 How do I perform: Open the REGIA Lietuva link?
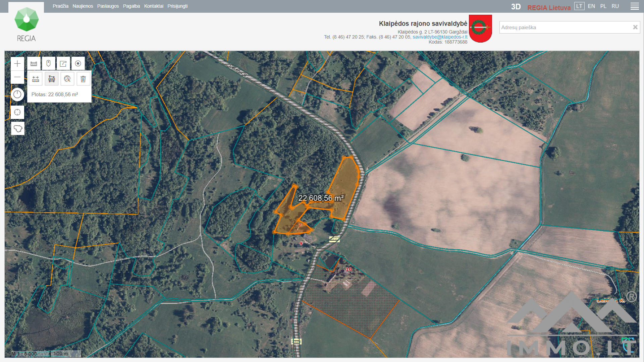coord(549,7)
